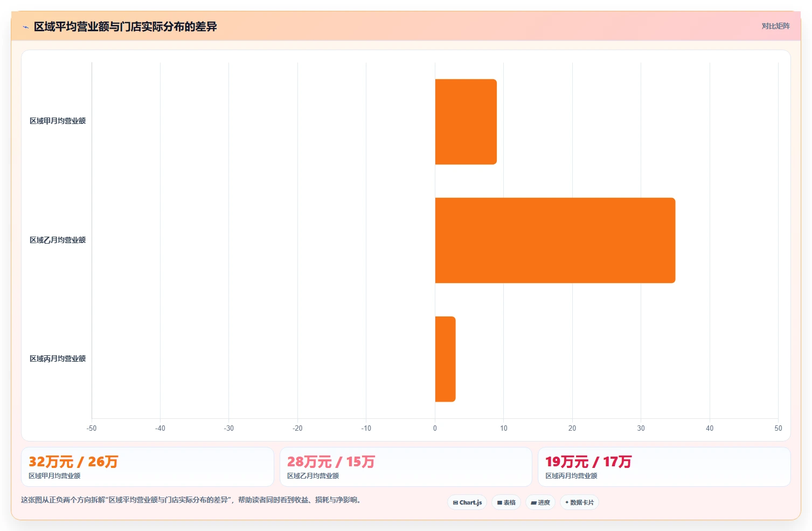Click the chart title 区域平均营业额与门店实际分布的差异
The width and height of the screenshot is (812, 531).
pos(125,26)
